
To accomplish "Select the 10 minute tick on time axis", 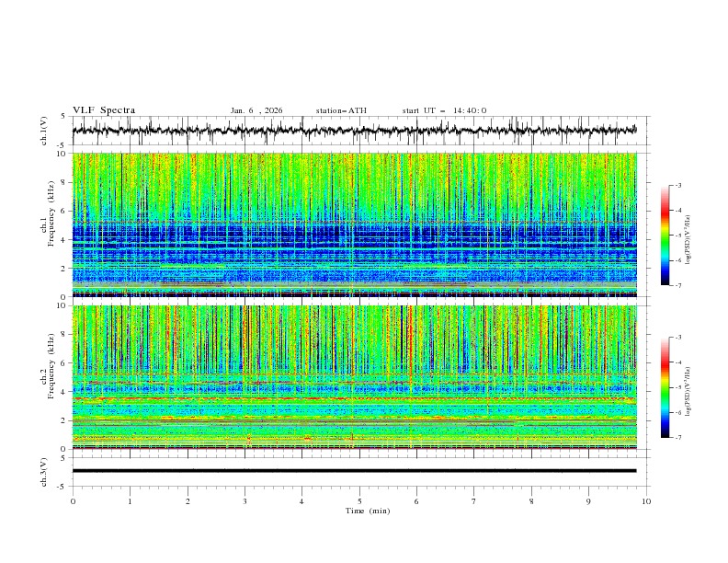I will click(646, 501).
